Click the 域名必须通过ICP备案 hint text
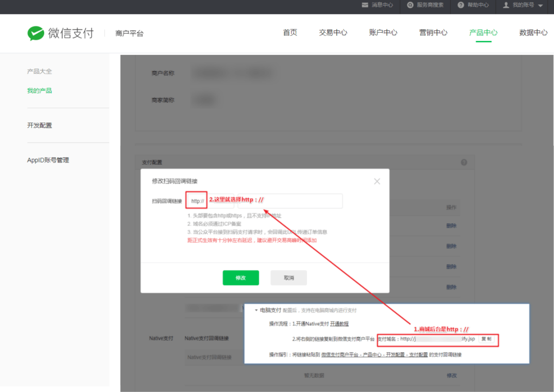Image resolution: width=554 pixels, height=392 pixels. click(215, 224)
